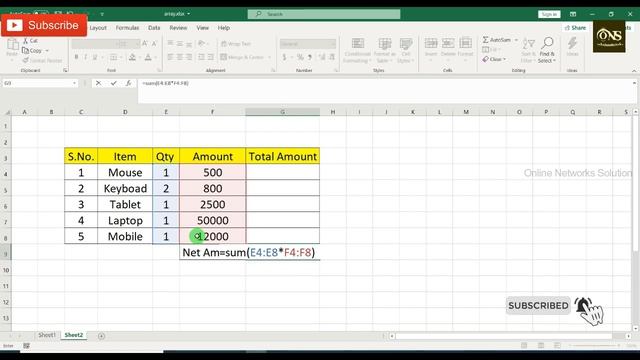Expand the Copy dropdown arrow
Viewport: 640px width, 360px height.
pos(47,51)
